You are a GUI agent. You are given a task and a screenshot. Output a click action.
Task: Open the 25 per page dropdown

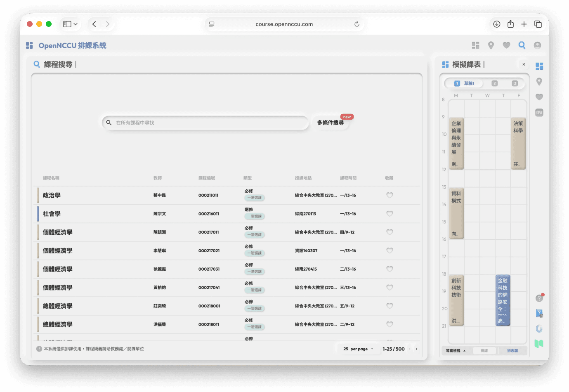click(358, 349)
